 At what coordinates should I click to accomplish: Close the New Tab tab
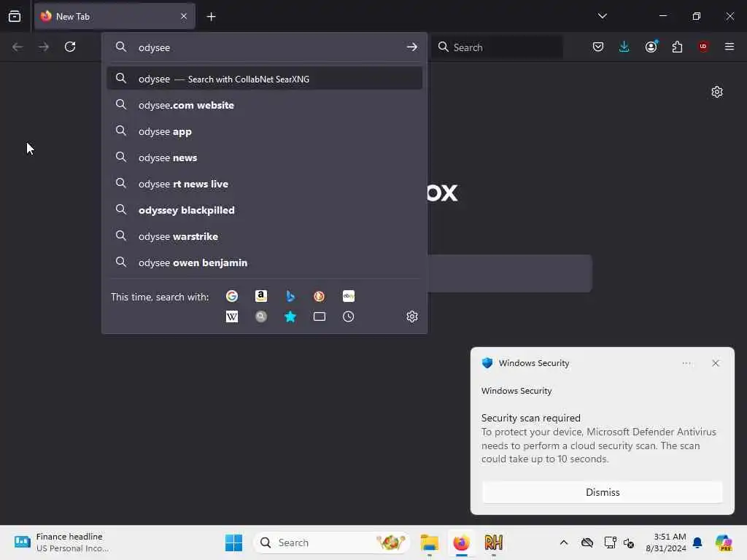coord(184,17)
